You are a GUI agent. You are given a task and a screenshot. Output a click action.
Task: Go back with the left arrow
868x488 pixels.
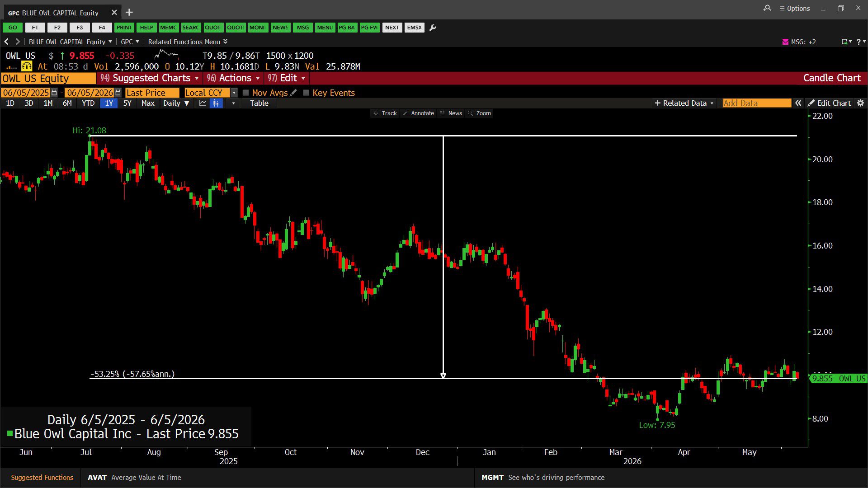coord(6,42)
